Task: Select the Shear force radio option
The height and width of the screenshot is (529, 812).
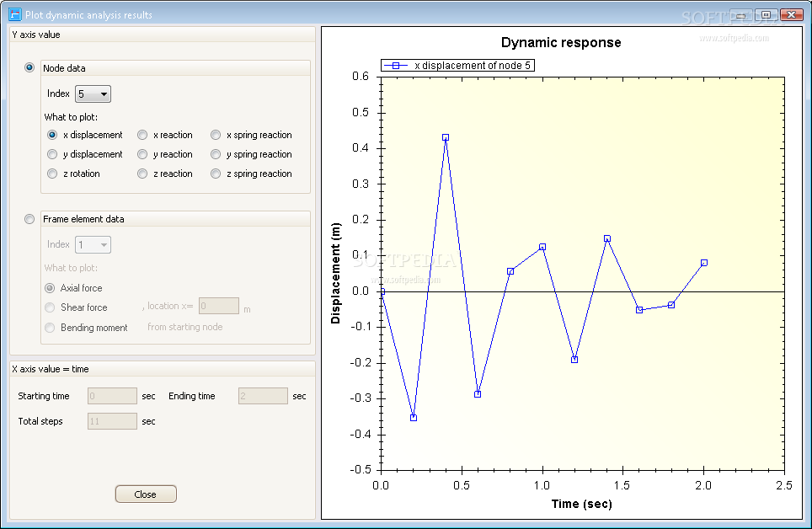Action: (x=50, y=307)
